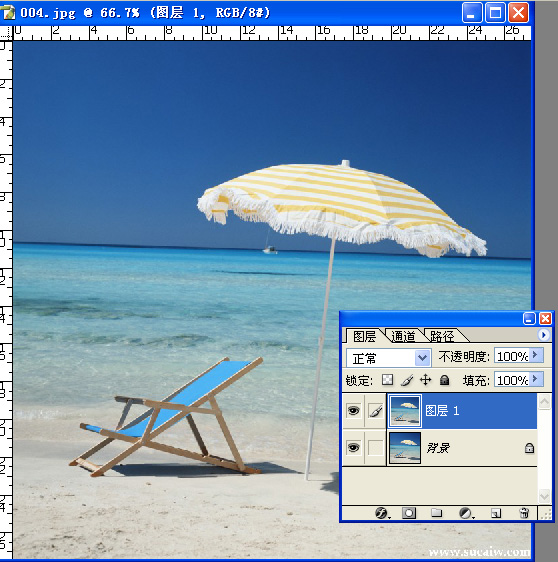Delete layer with the trash icon
Image resolution: width=558 pixels, height=562 pixels.
(x=524, y=513)
